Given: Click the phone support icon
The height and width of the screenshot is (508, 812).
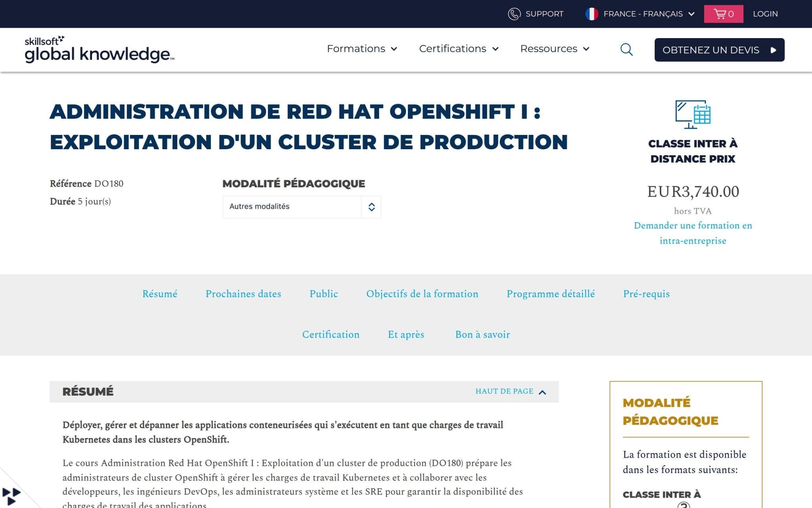Looking at the screenshot, I should point(514,14).
